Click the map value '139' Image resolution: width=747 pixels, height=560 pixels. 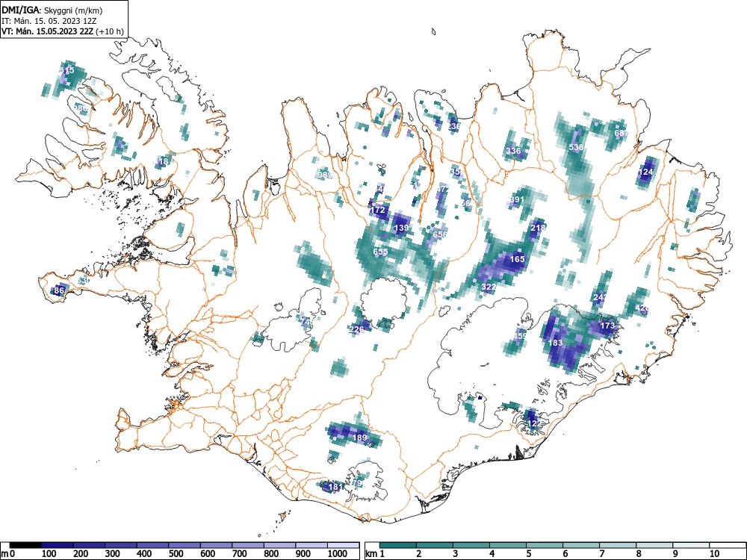402,228
